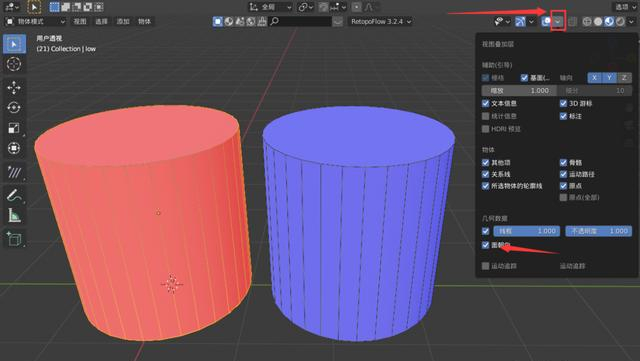
Task: Open the 全局 transform orientation dropdown
Action: 271,7
